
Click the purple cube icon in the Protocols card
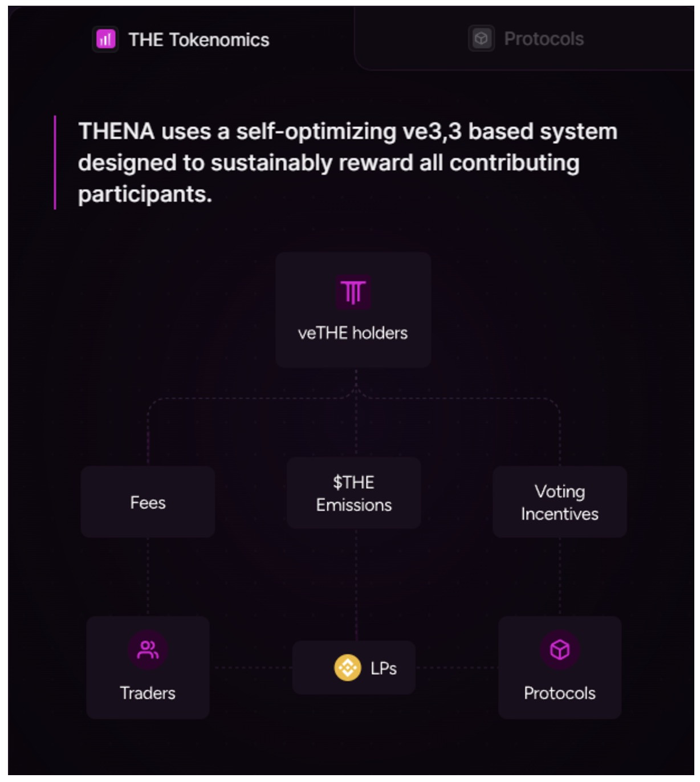click(x=559, y=649)
